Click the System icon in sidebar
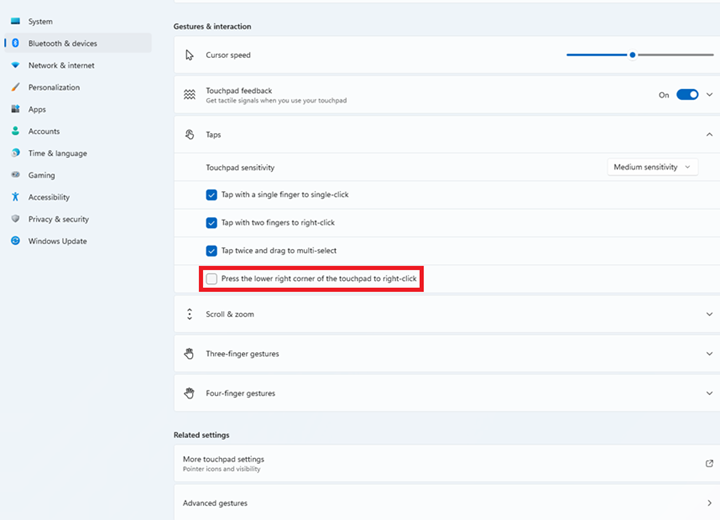The width and height of the screenshot is (720, 520). tap(16, 21)
